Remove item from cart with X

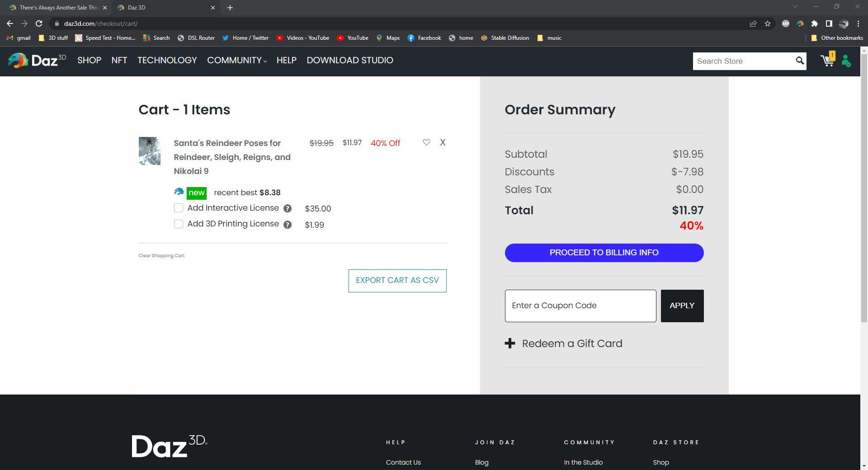coord(443,142)
